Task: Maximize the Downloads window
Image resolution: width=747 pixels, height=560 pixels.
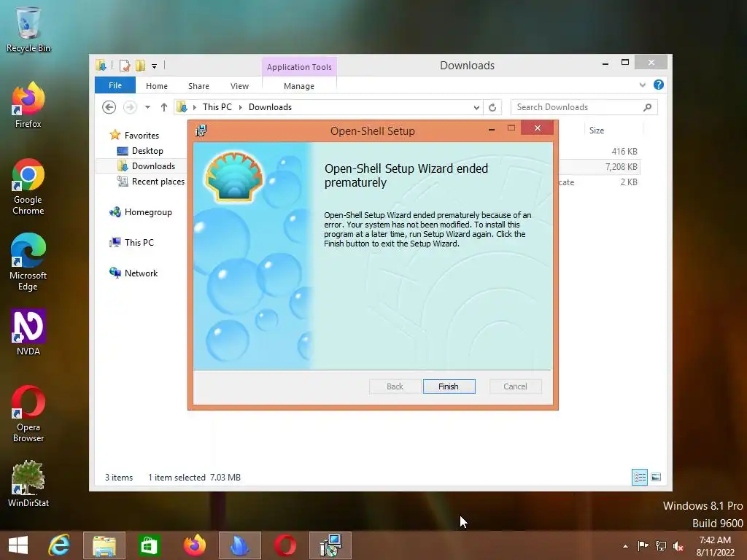Action: click(x=625, y=63)
